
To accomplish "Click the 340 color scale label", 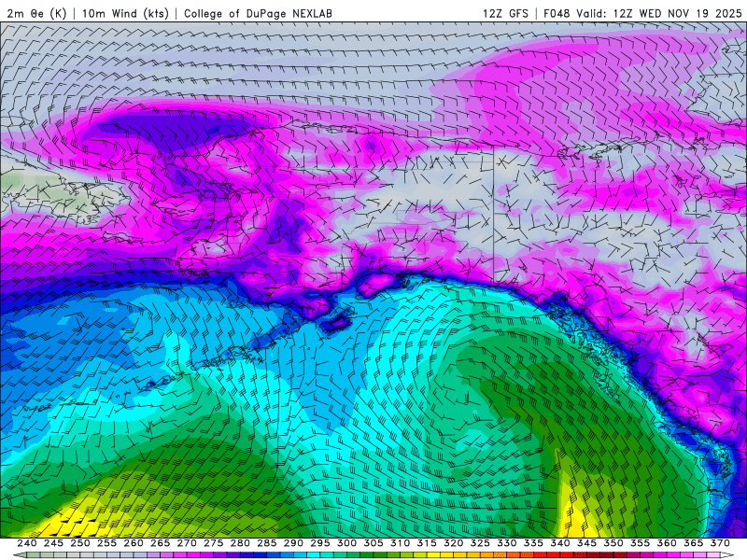I will [x=560, y=543].
